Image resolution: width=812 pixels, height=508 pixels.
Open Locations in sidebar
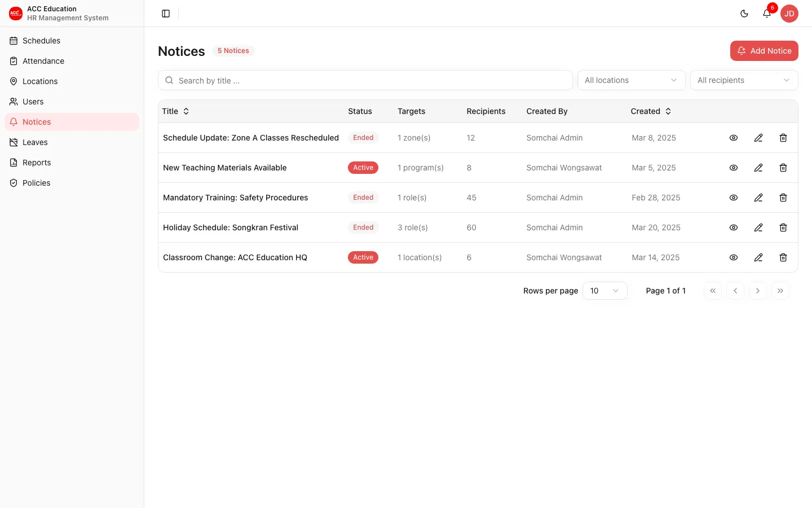72,81
